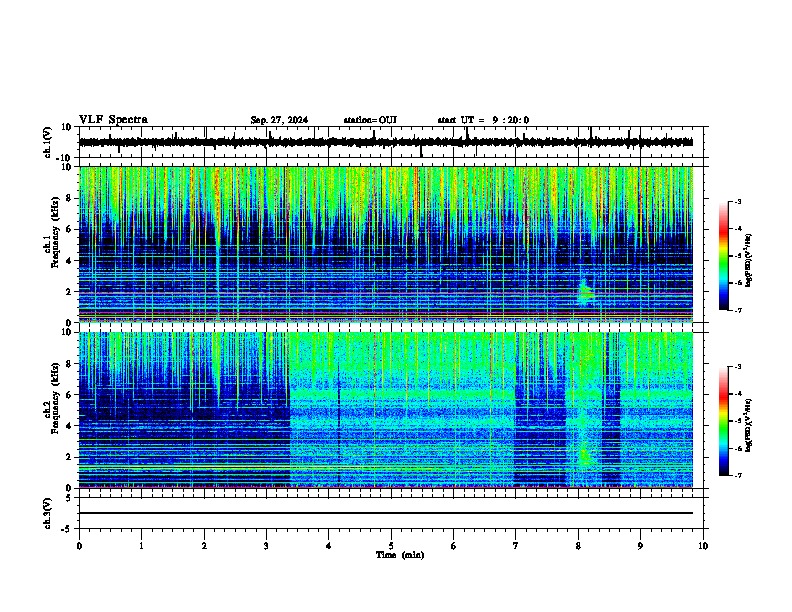Click the ch.1 PSD color bar
The image size is (792, 612).
click(723, 256)
